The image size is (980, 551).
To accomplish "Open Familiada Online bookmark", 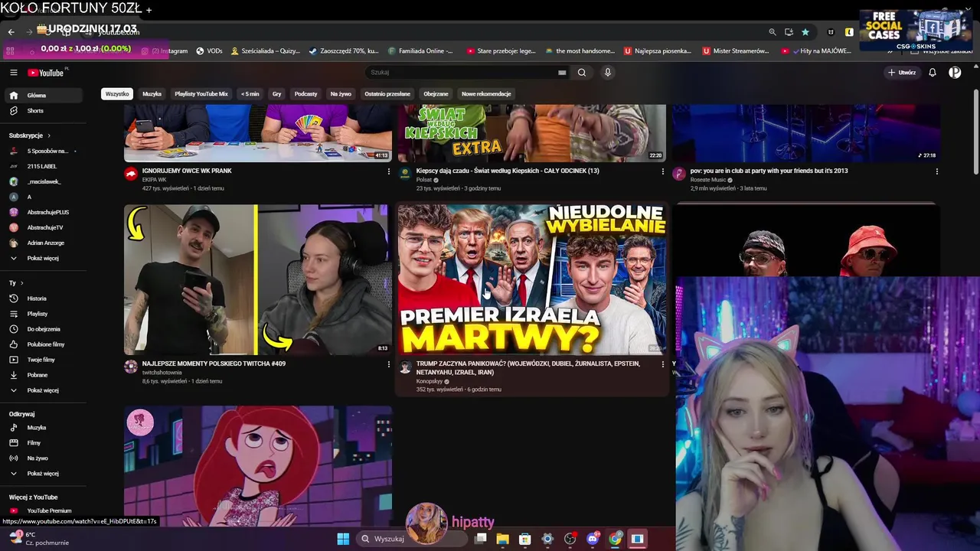I will (421, 51).
